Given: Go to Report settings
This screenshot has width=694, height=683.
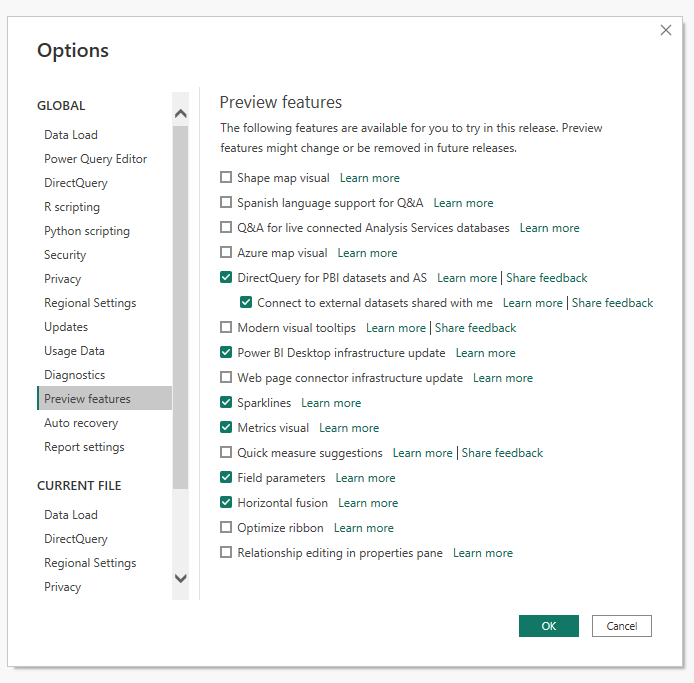Looking at the screenshot, I should tap(84, 447).
